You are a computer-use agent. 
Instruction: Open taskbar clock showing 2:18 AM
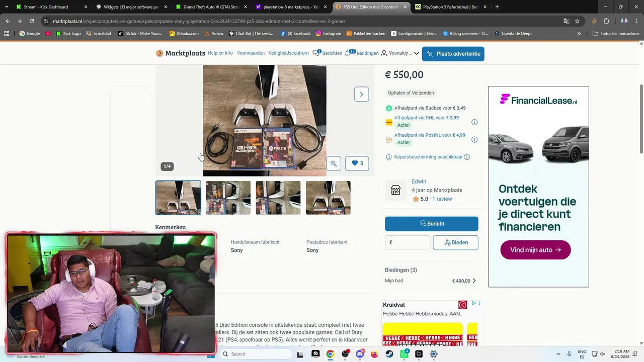tap(621, 354)
